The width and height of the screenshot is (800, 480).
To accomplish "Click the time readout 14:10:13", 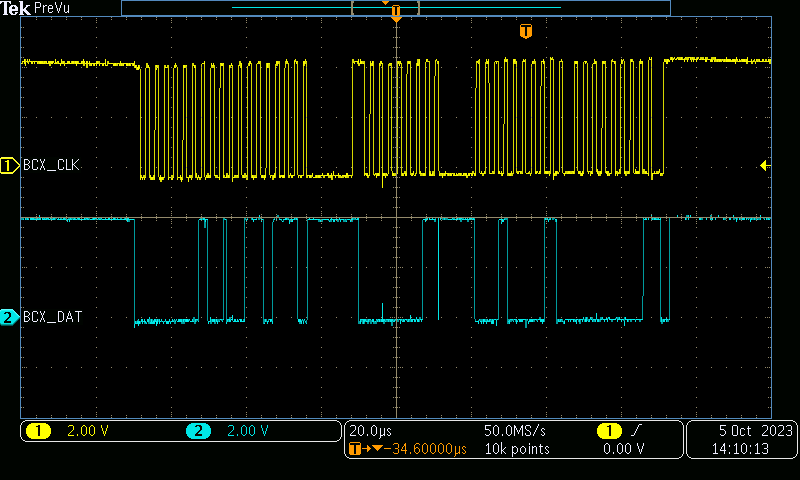I will pyautogui.click(x=740, y=449).
